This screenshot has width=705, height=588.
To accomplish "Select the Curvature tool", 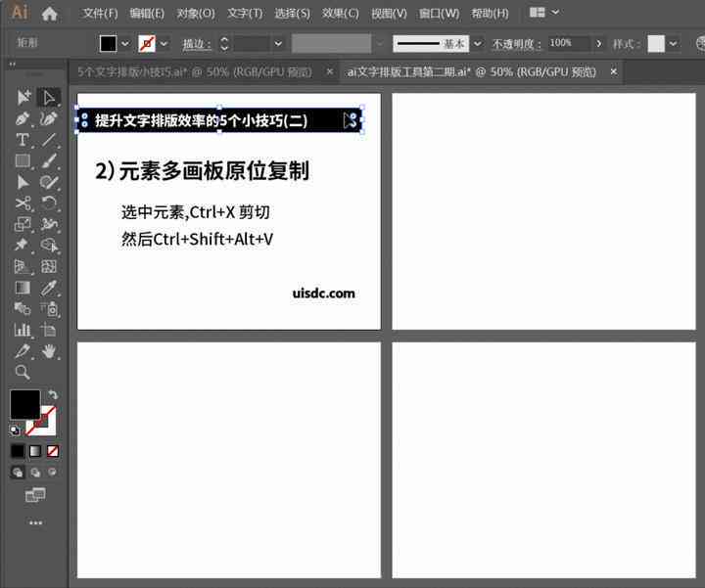I will coord(49,118).
